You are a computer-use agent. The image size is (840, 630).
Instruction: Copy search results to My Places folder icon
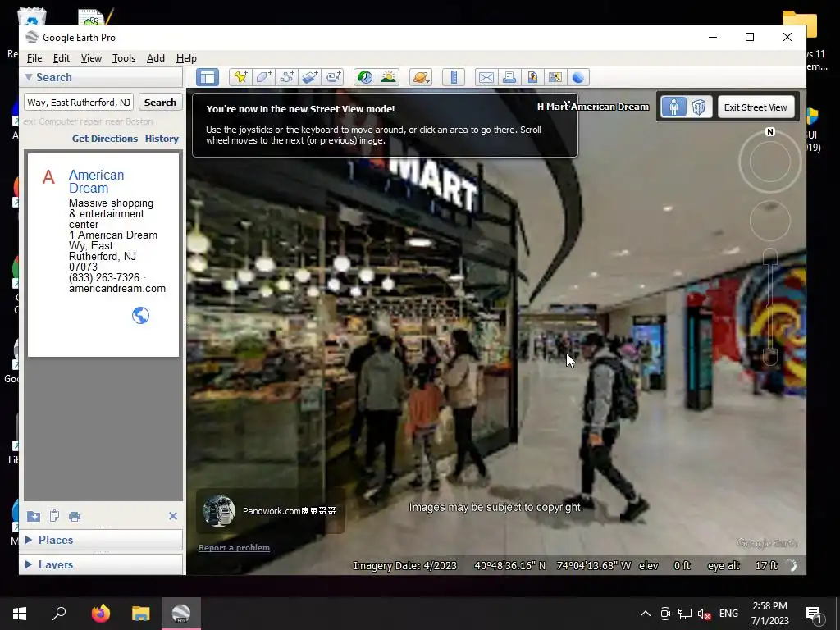pos(34,517)
